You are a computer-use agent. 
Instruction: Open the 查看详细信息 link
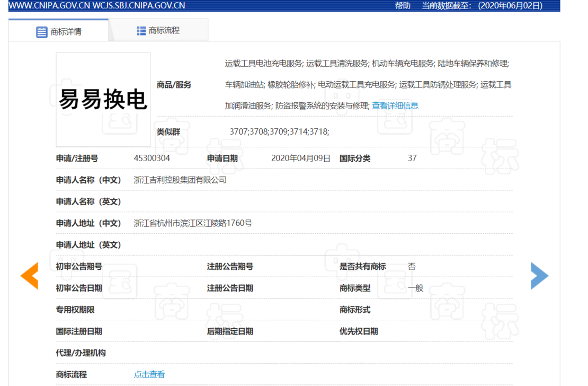(395, 106)
